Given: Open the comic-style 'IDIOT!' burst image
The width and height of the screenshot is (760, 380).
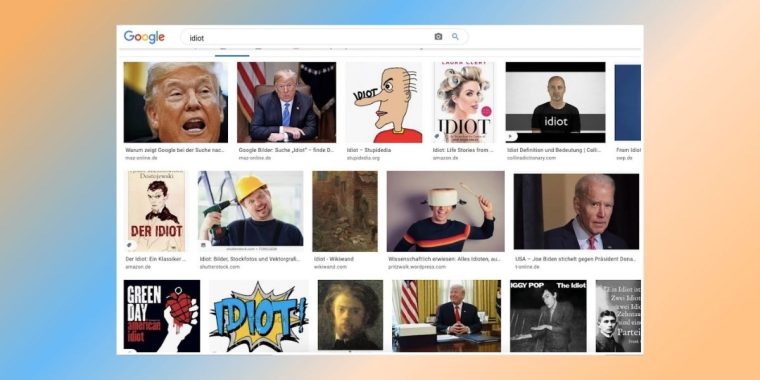Looking at the screenshot, I should pyautogui.click(x=259, y=316).
